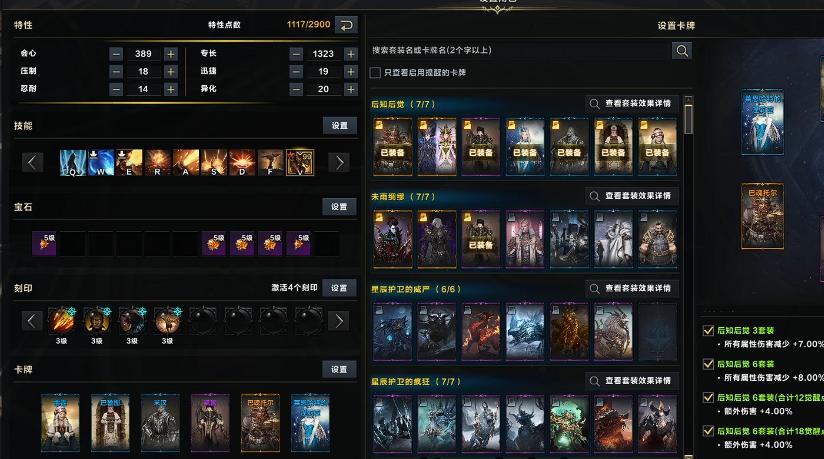Decrease 专长 value with minus button
The width and height of the screenshot is (824, 459).
[296, 54]
